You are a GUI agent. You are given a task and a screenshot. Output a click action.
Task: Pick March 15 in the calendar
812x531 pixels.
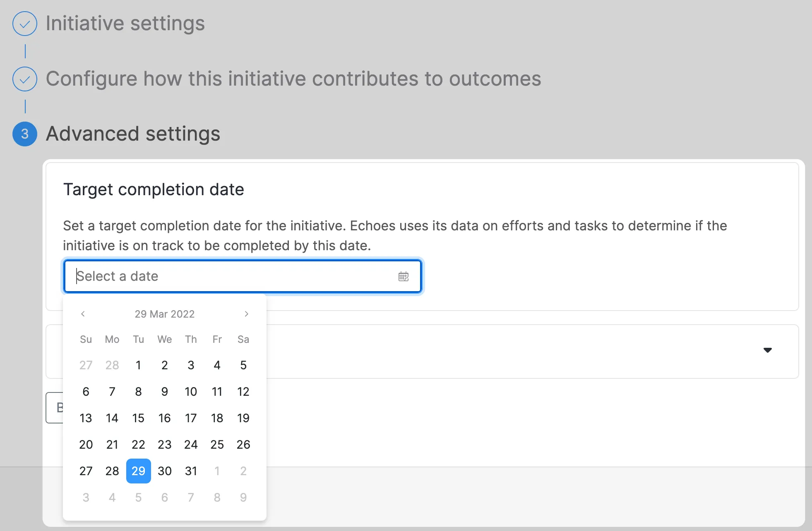(x=138, y=418)
